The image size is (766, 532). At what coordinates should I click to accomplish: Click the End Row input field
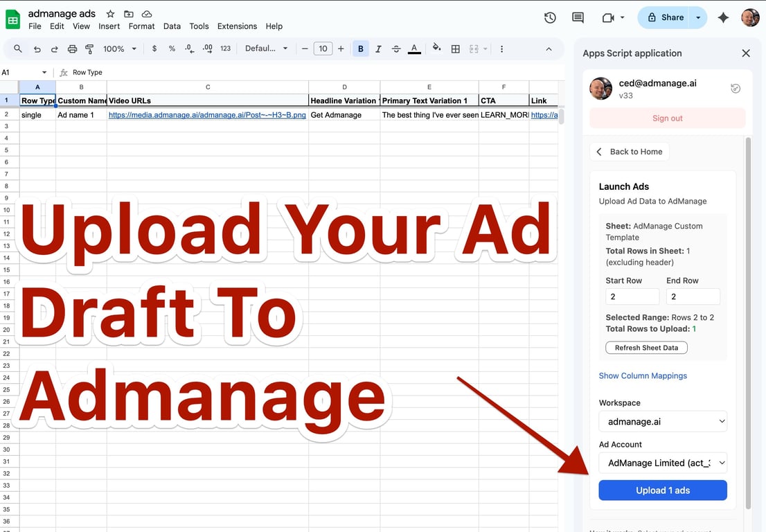(x=693, y=296)
